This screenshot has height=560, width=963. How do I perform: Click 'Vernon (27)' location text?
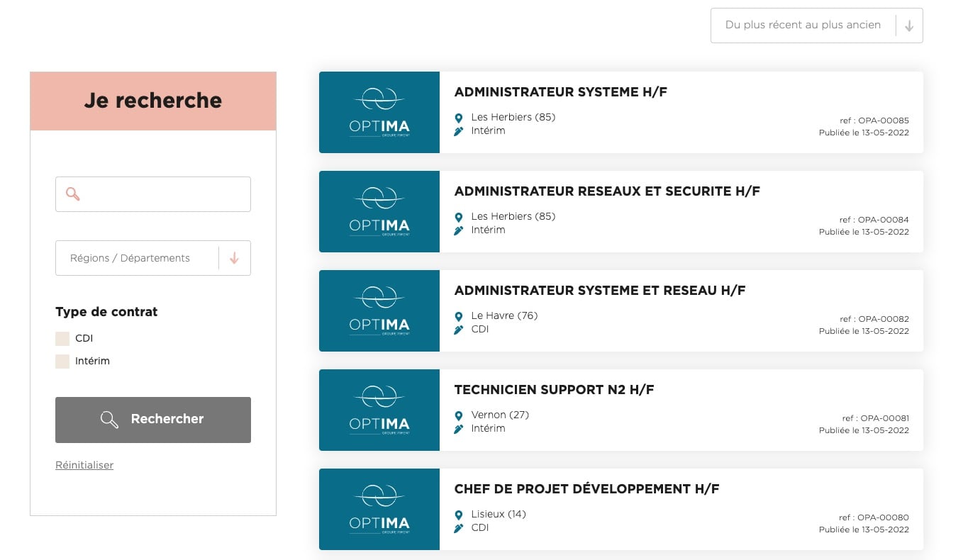pos(500,415)
